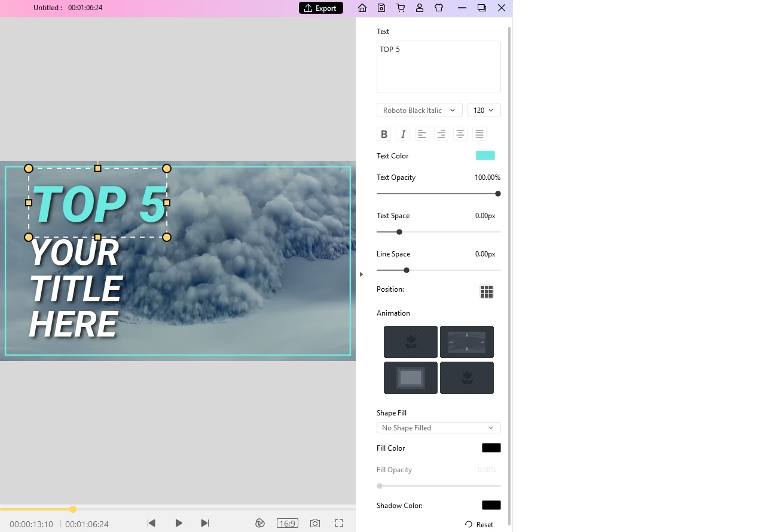Click the bottom-right round resize handle
The height and width of the screenshot is (532, 782).
[x=167, y=237]
